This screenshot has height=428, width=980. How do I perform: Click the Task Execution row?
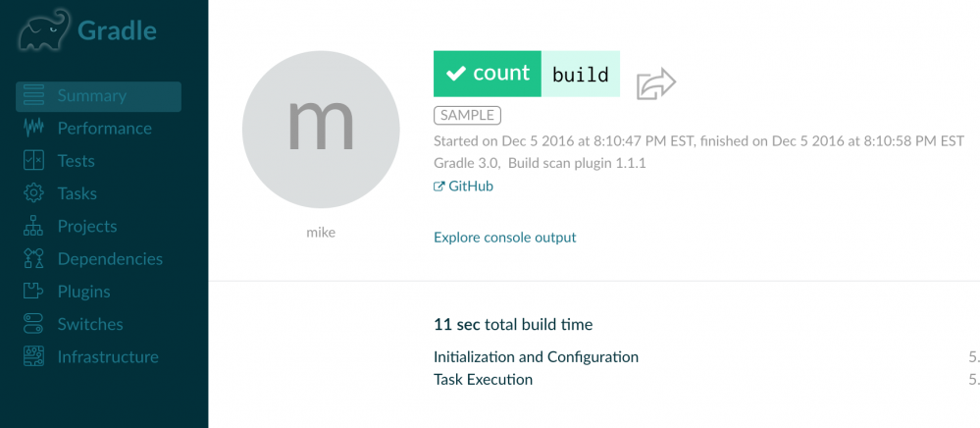click(483, 379)
